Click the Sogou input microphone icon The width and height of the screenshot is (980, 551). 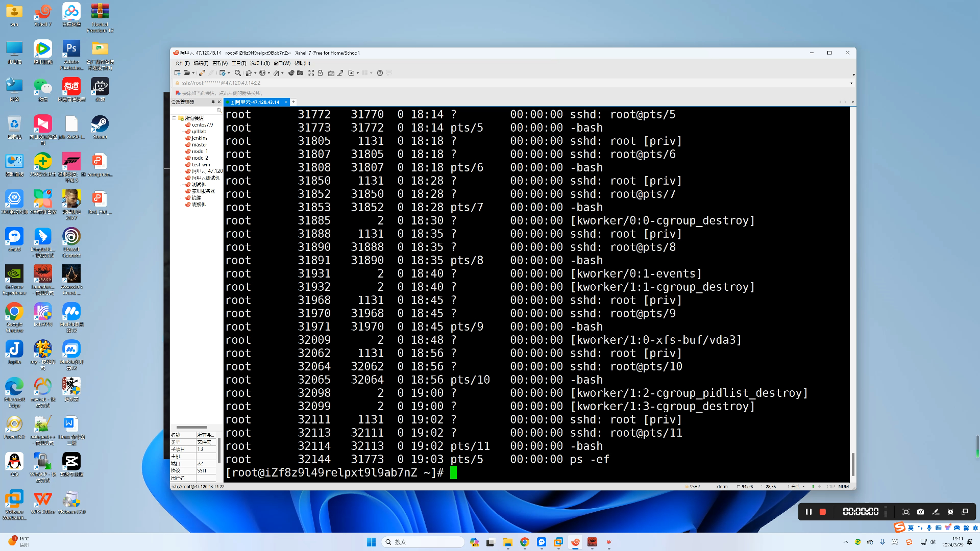tap(929, 528)
